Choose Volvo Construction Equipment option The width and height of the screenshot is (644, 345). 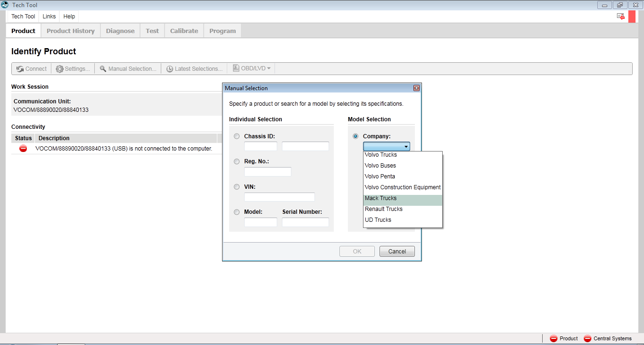pyautogui.click(x=403, y=187)
